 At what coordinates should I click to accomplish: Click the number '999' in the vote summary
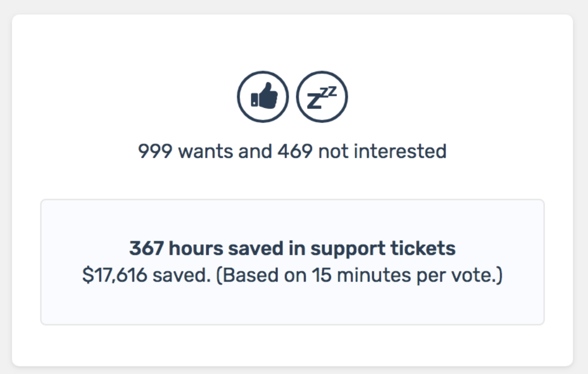(156, 151)
